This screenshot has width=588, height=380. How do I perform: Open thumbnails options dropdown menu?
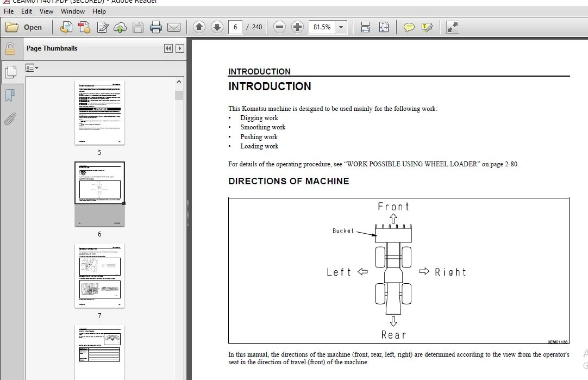pyautogui.click(x=32, y=68)
